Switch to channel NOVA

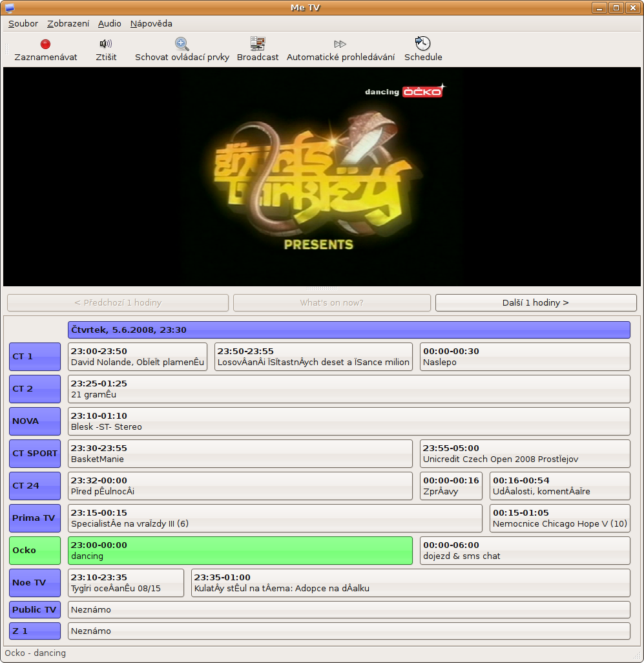35,421
